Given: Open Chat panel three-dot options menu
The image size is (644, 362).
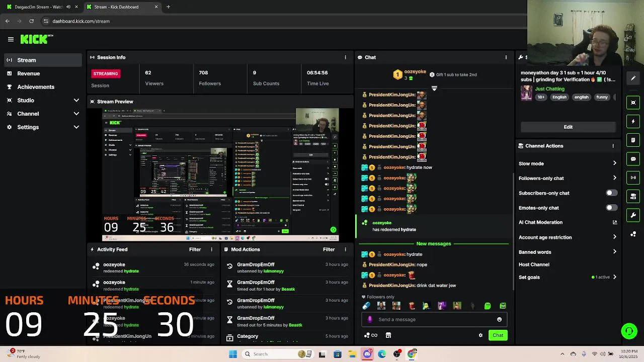Looking at the screenshot, I should [506, 57].
